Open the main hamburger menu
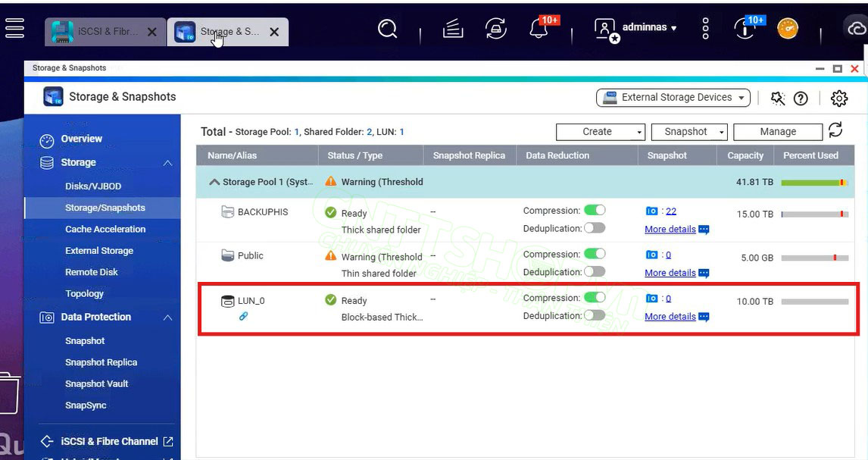The image size is (868, 460). (x=14, y=27)
